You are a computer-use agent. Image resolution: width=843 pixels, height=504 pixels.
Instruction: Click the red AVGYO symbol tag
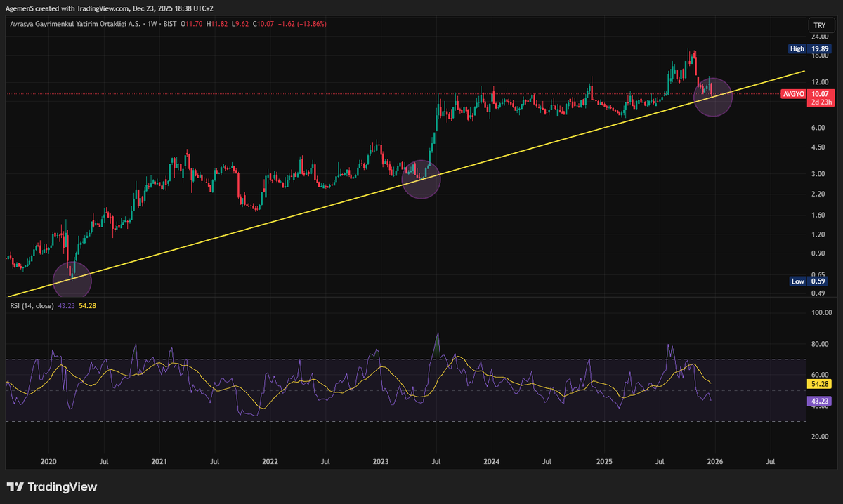792,94
